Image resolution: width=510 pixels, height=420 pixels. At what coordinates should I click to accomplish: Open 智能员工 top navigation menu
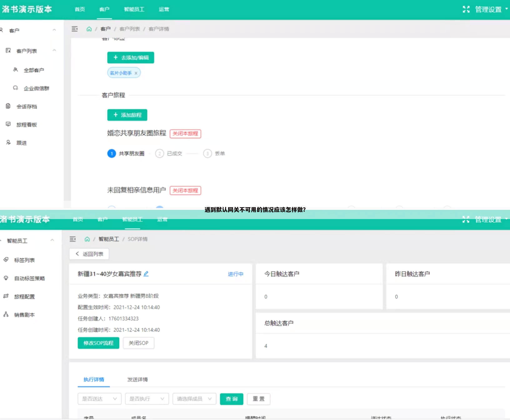[x=134, y=9]
